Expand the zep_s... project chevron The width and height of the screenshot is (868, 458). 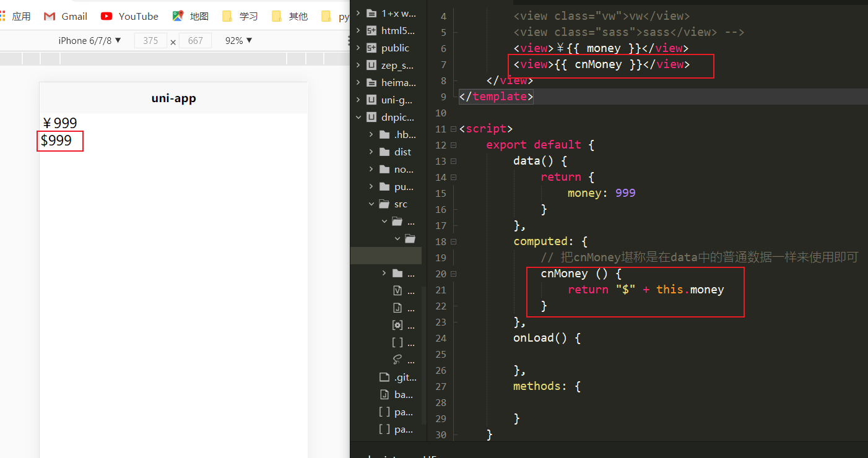[358, 65]
